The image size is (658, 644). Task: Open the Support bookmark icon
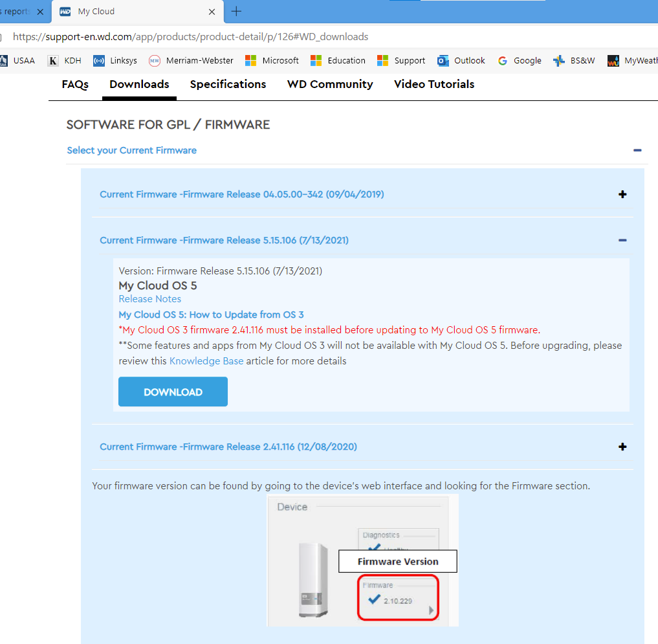click(x=383, y=61)
